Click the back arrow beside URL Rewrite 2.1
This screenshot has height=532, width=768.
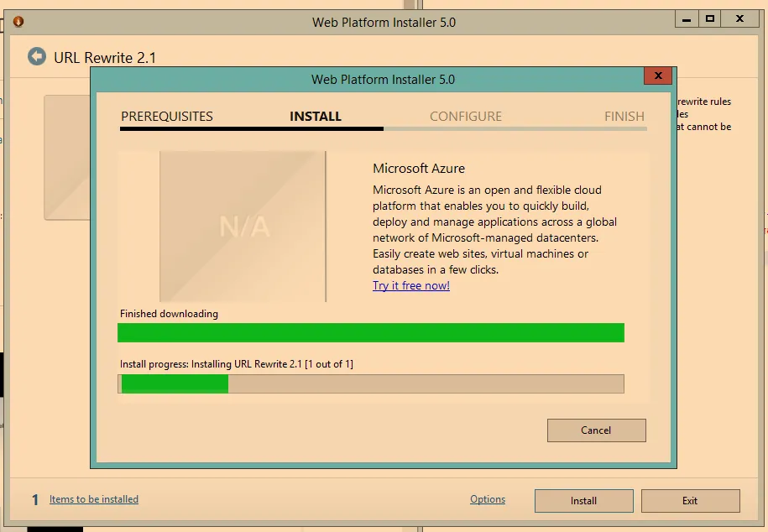click(x=37, y=56)
